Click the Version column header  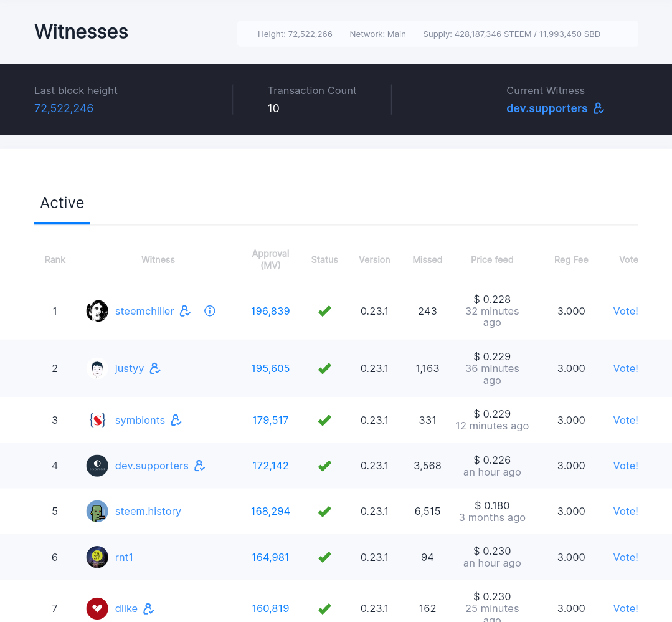click(x=374, y=259)
